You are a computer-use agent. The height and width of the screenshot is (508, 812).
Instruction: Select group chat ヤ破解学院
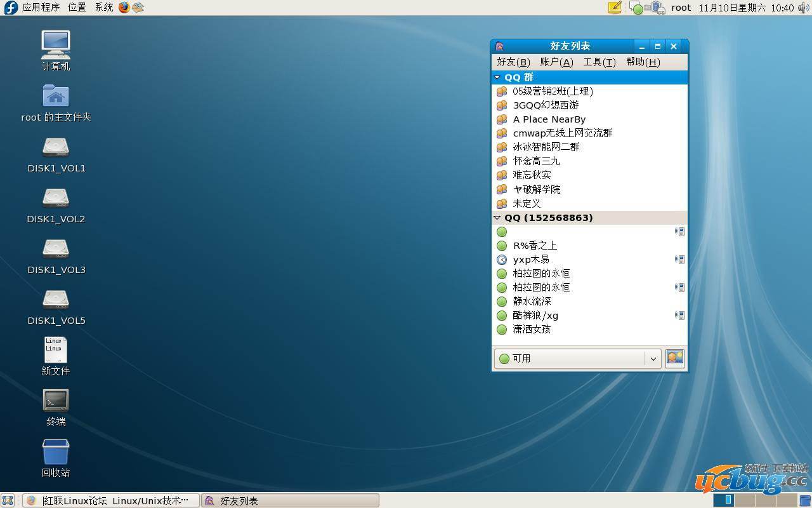[x=589, y=189]
